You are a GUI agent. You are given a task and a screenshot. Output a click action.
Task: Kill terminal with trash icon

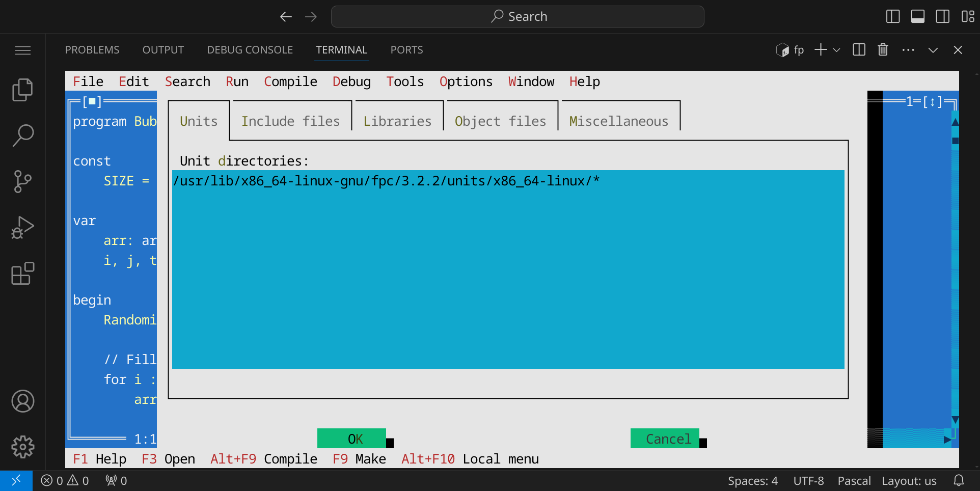pyautogui.click(x=883, y=50)
